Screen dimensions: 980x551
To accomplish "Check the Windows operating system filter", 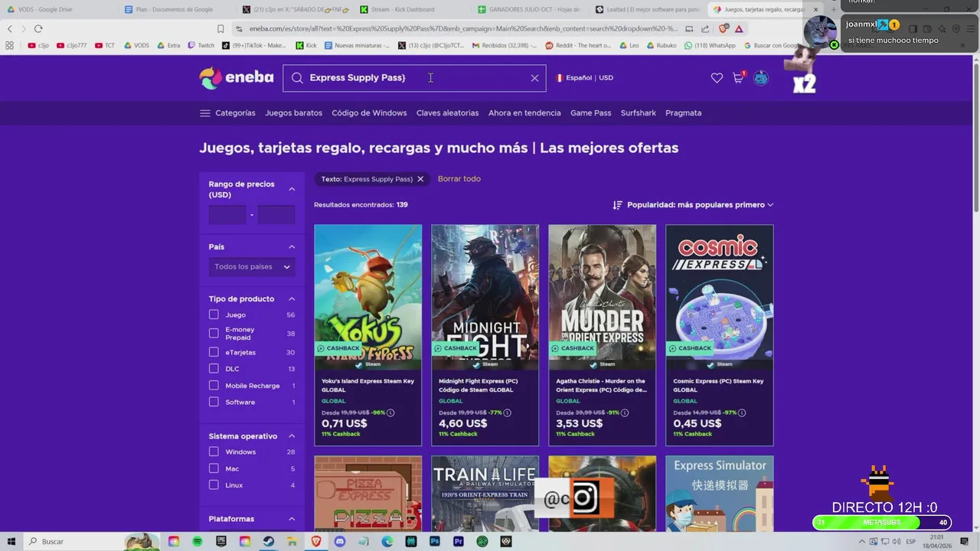I will point(214,452).
